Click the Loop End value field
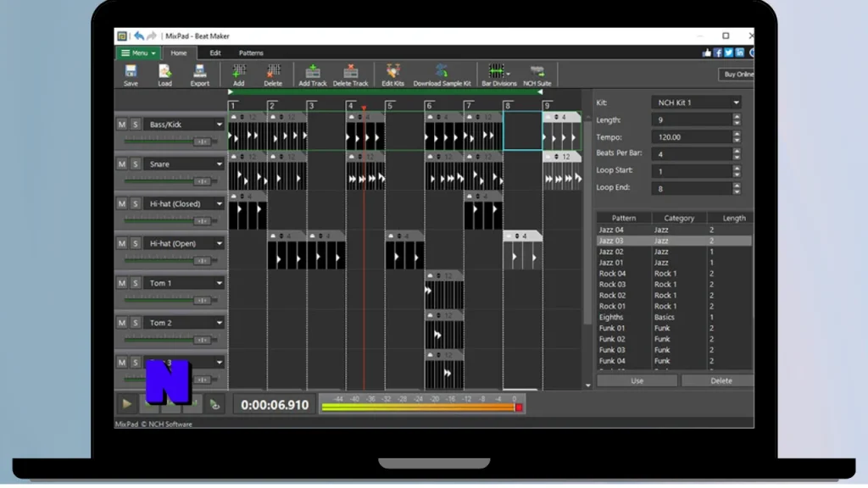Viewport: 868px width, 488px height. (x=692, y=189)
